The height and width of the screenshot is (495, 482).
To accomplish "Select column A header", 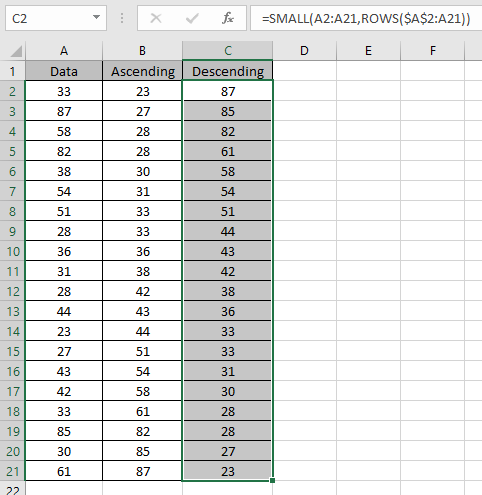I will pyautogui.click(x=64, y=51).
